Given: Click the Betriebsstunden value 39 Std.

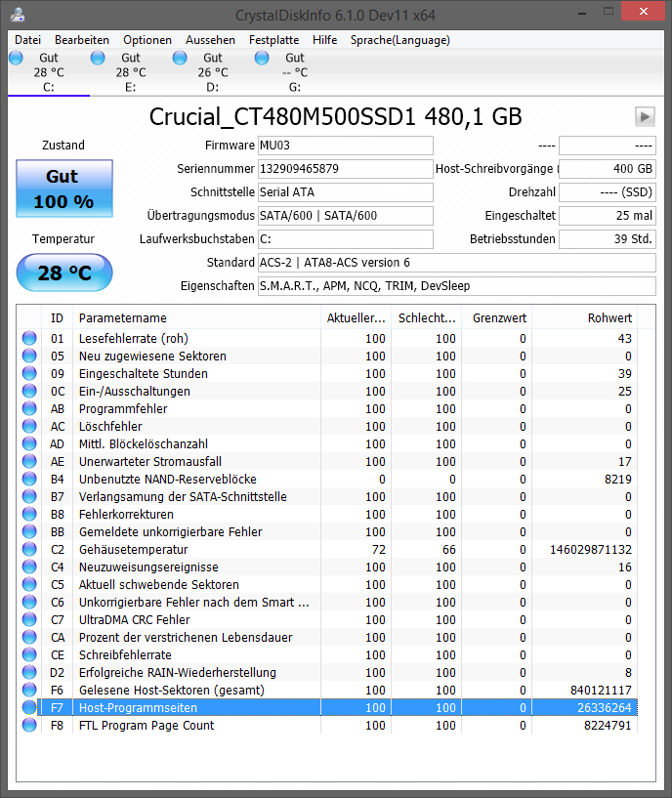Looking at the screenshot, I should [x=608, y=239].
